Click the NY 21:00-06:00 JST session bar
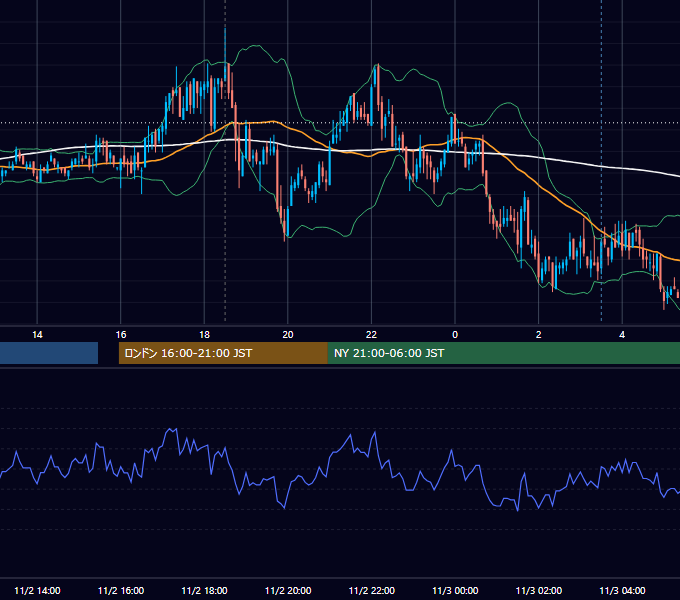The height and width of the screenshot is (600, 680). 504,353
